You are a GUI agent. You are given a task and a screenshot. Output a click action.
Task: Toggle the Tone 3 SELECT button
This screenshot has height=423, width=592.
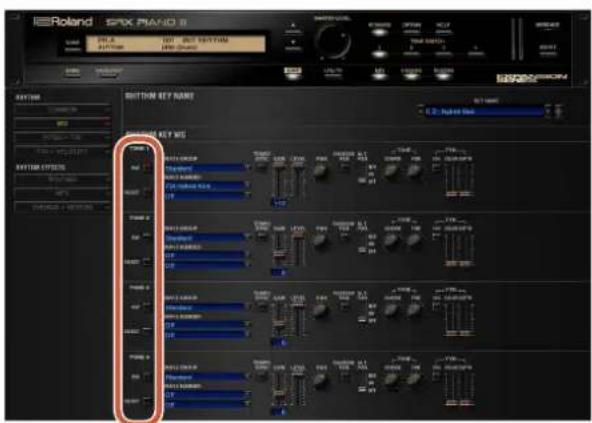click(147, 331)
